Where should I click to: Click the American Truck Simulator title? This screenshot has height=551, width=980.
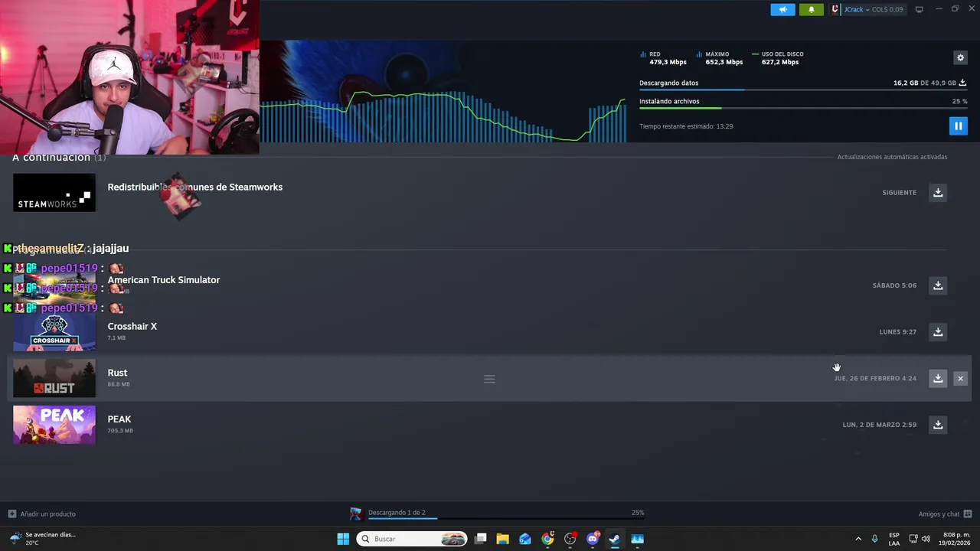pyautogui.click(x=164, y=280)
